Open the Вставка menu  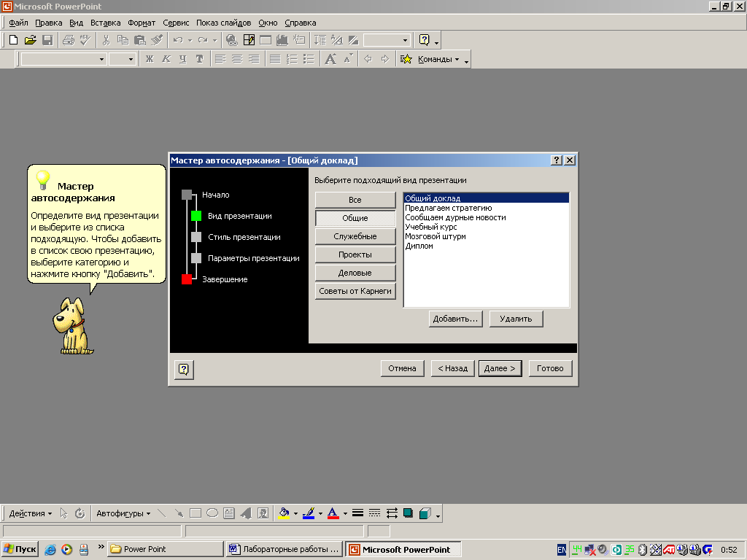point(105,23)
